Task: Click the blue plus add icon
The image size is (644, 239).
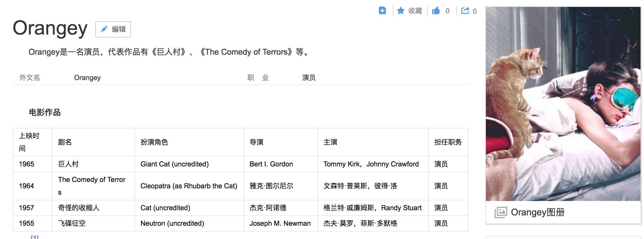Action: [382, 11]
